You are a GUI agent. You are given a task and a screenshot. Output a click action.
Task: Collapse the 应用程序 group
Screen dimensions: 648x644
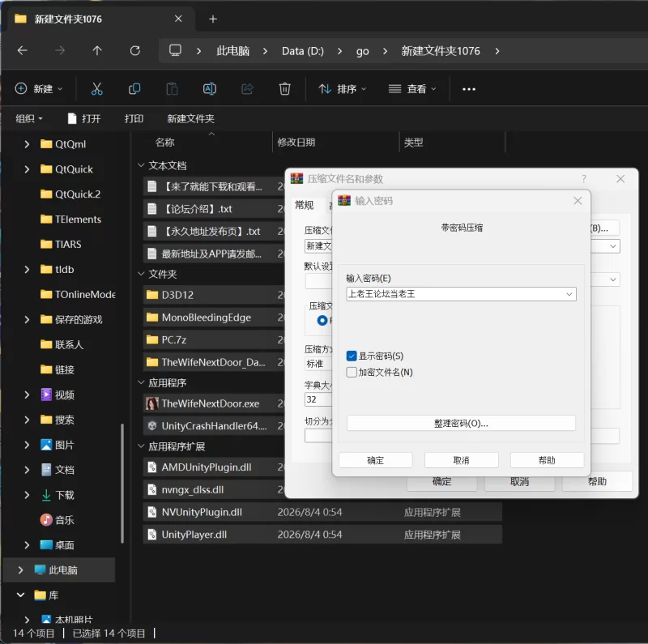pos(141,382)
